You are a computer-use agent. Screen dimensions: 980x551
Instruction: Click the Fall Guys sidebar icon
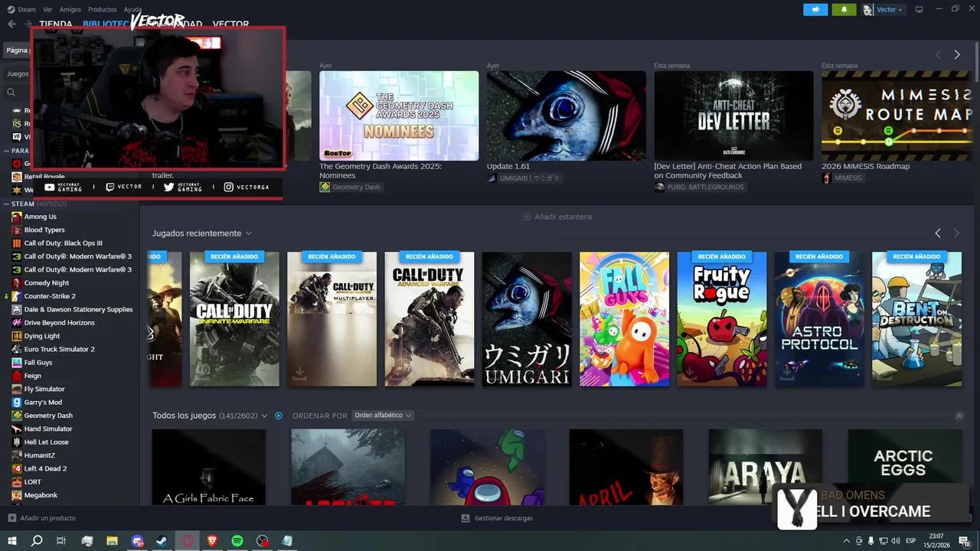tap(16, 362)
